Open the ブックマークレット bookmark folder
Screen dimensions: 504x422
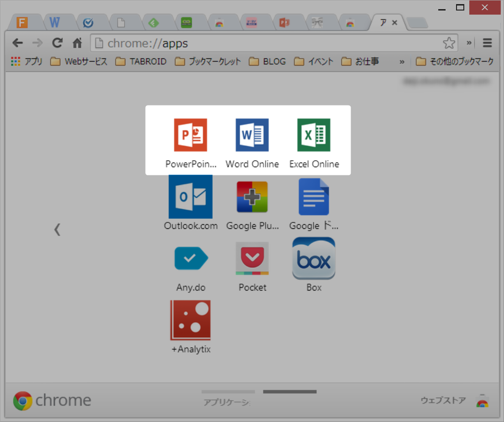208,62
